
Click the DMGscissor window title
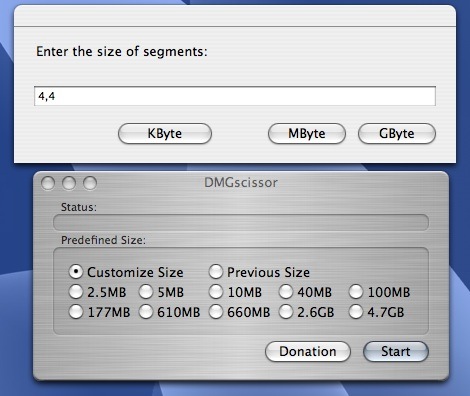[241, 182]
